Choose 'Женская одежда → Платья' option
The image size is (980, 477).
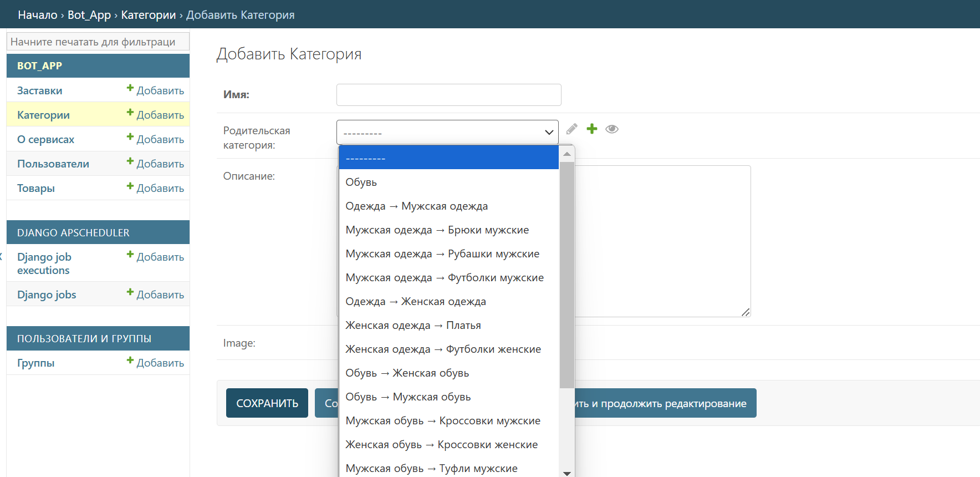point(413,326)
